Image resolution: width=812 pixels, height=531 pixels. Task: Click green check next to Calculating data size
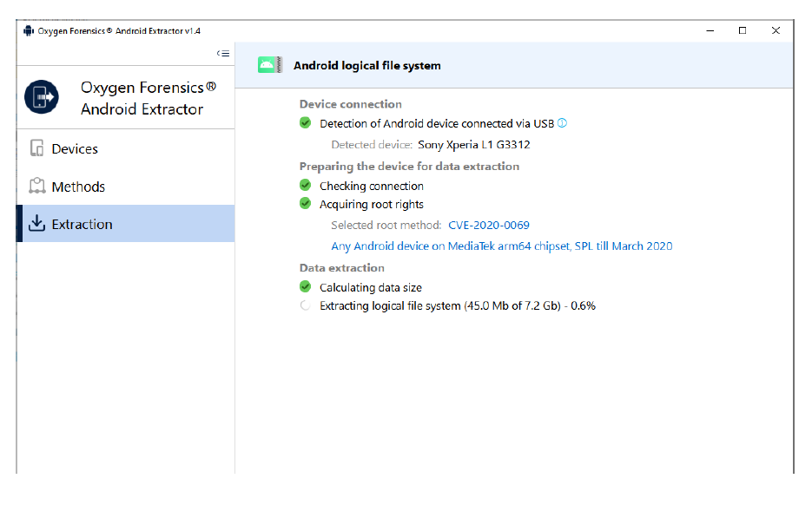(305, 286)
